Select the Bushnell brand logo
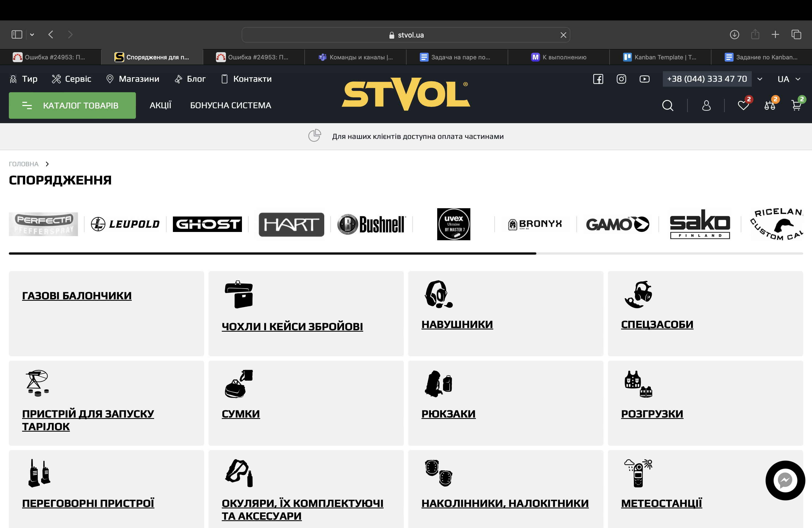812x528 pixels. [x=371, y=224]
